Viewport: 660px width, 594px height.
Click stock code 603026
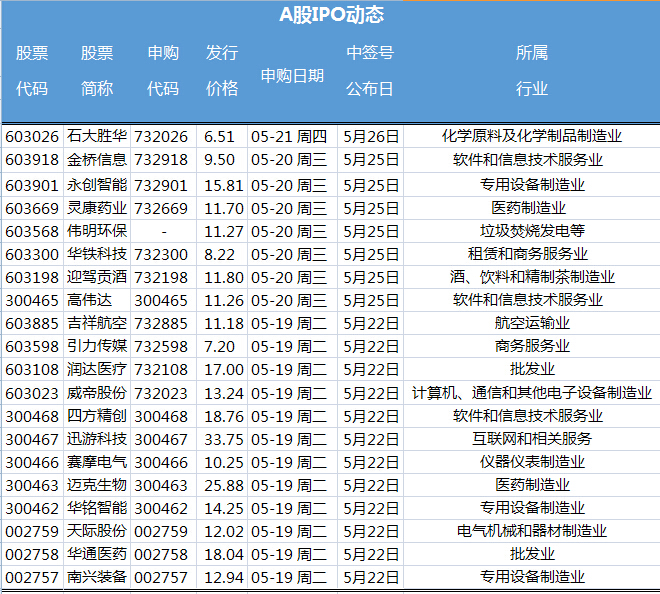(32, 136)
